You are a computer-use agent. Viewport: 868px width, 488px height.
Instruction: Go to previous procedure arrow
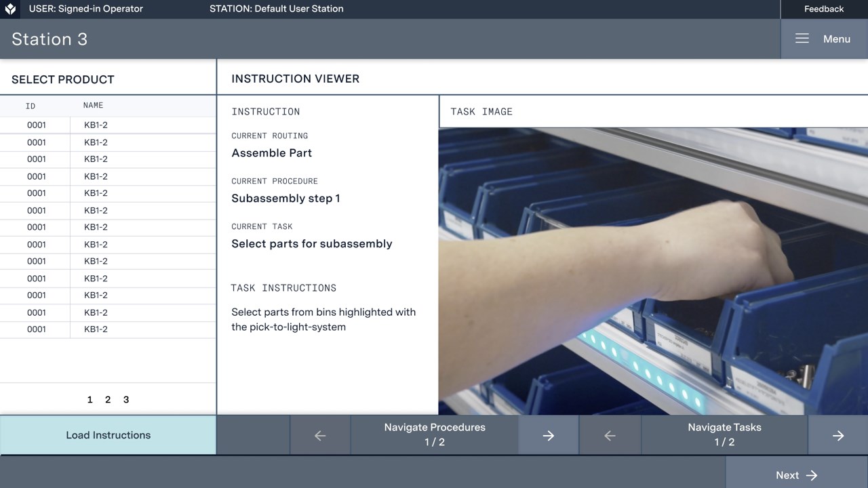(x=320, y=435)
